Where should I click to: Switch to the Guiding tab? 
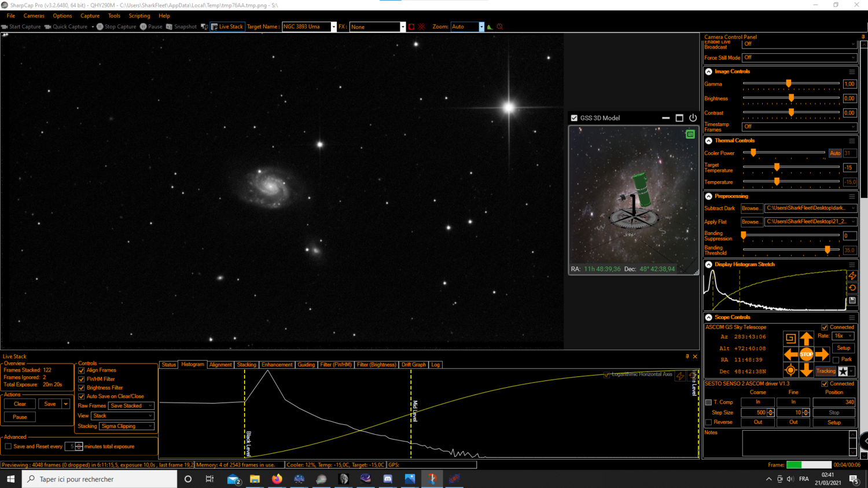tap(306, 364)
